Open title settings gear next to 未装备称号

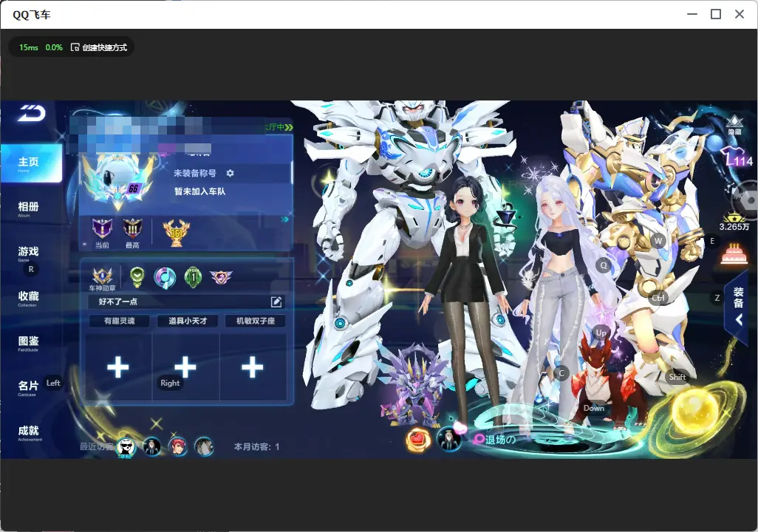click(x=230, y=173)
